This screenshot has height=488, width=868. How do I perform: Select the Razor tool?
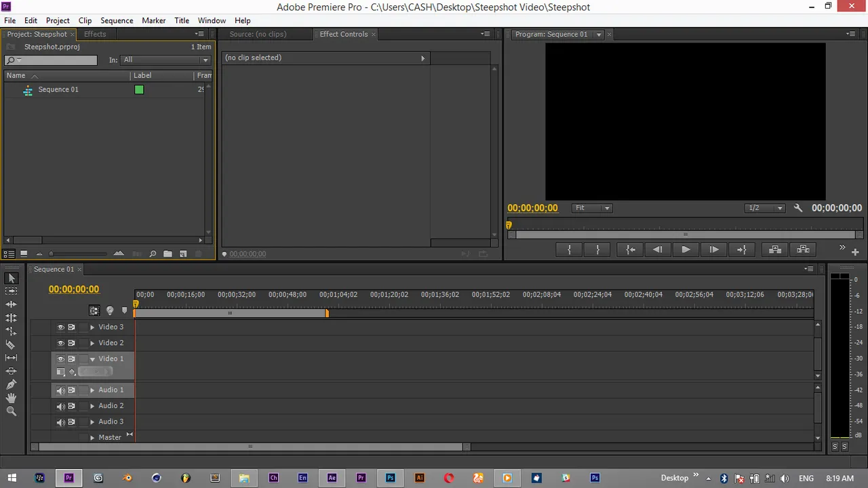(11, 344)
